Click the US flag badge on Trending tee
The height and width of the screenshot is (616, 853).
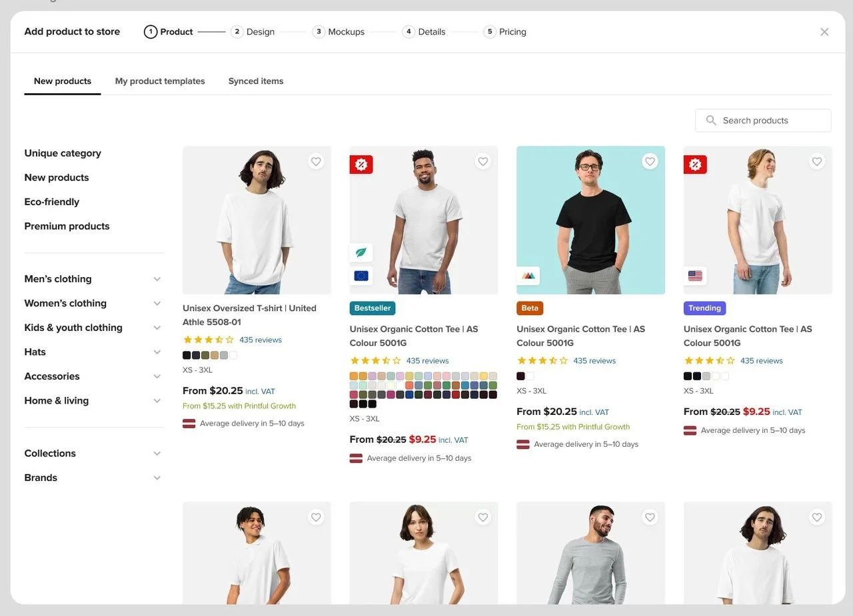[x=695, y=276]
